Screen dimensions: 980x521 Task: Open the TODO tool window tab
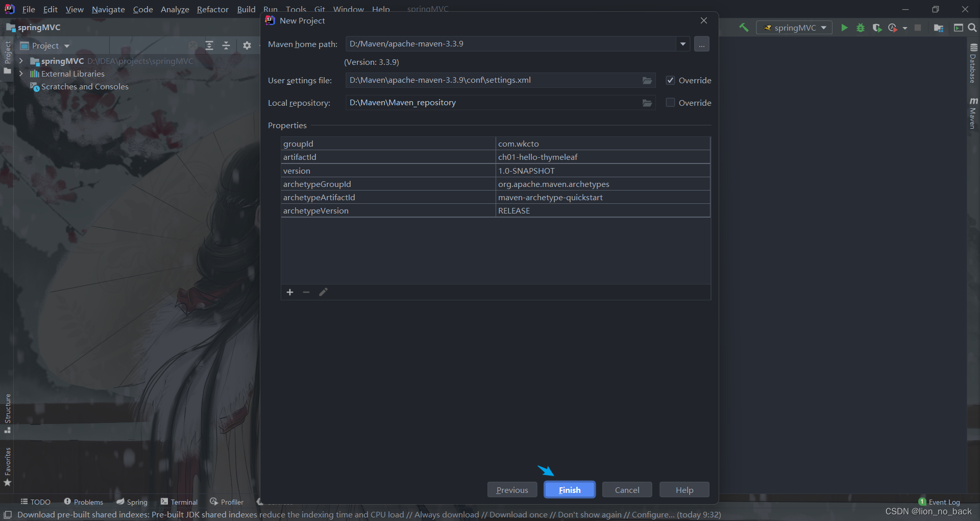pos(35,502)
